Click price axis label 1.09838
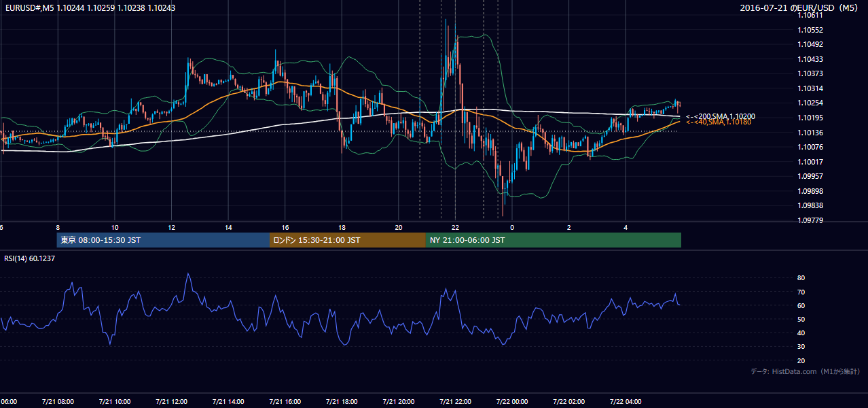This screenshot has width=868, height=408. 811,205
